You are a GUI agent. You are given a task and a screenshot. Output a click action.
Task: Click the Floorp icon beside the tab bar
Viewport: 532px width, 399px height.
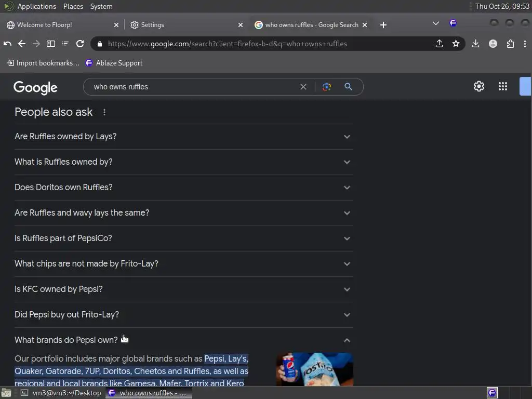click(453, 23)
